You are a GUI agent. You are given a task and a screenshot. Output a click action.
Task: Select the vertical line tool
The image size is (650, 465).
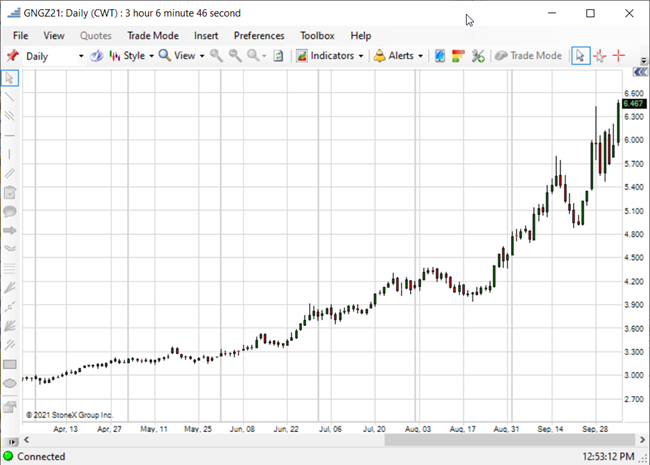(10, 154)
